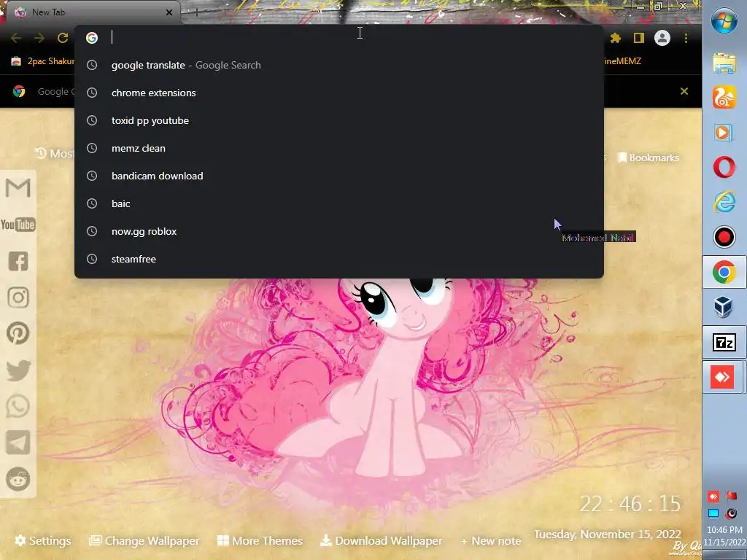Click the red flag tray icon
Screen dimensions: 747x560
pos(731,496)
